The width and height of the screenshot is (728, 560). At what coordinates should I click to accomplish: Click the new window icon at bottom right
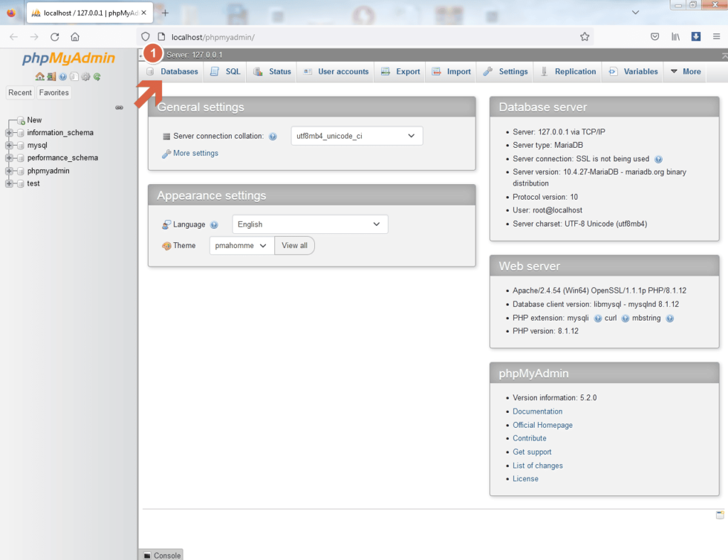point(719,515)
